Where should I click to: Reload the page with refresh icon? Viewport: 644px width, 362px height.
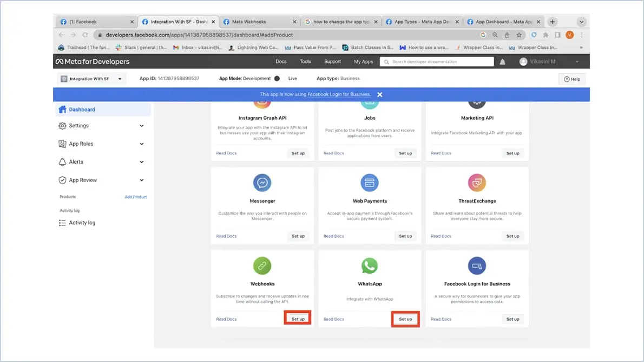click(85, 35)
